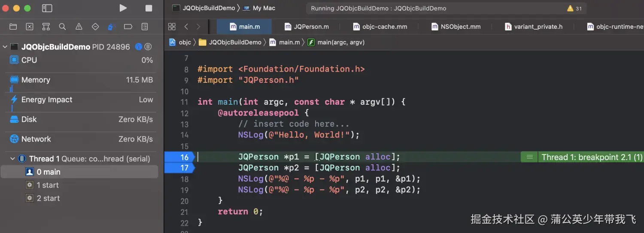This screenshot has height=233, width=644.
Task: Stop the running JQObjcBuildDemo process
Action: pos(149,8)
